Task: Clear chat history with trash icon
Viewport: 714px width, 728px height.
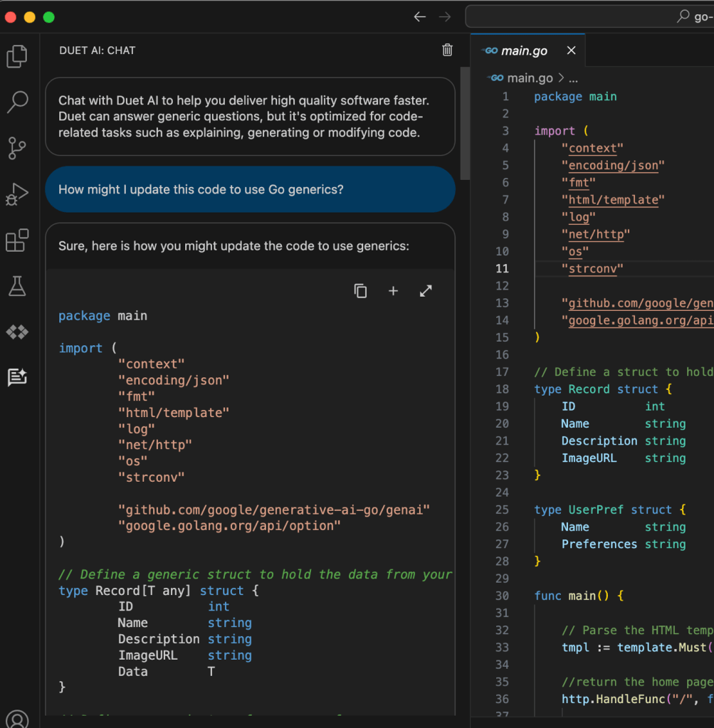Action: [447, 50]
